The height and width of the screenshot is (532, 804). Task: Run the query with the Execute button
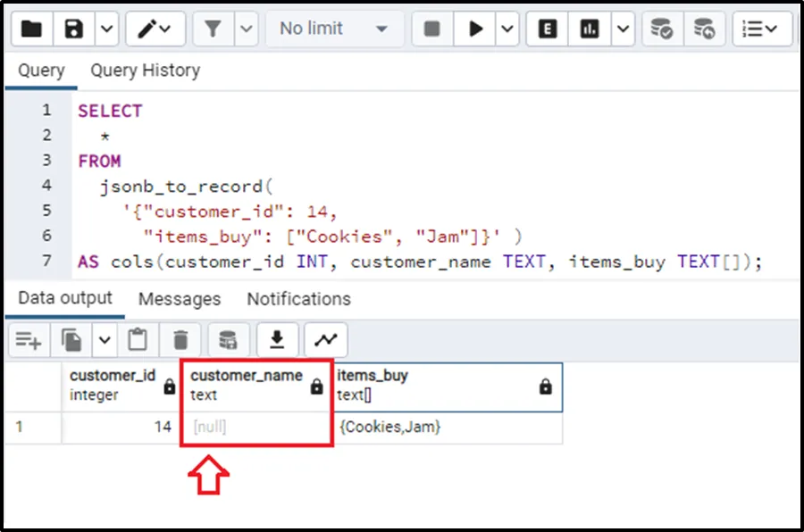point(475,29)
